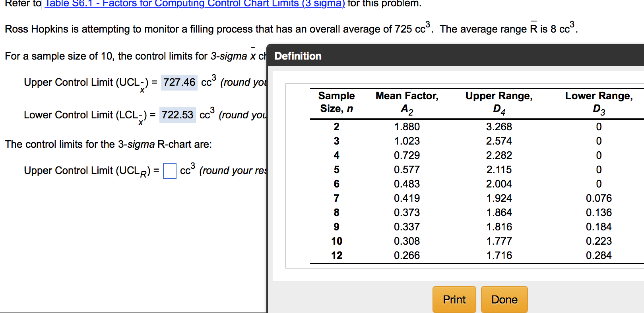Image resolution: width=644 pixels, height=313 pixels.
Task: Select the 722.53 lower control limit field
Action: 177,115
